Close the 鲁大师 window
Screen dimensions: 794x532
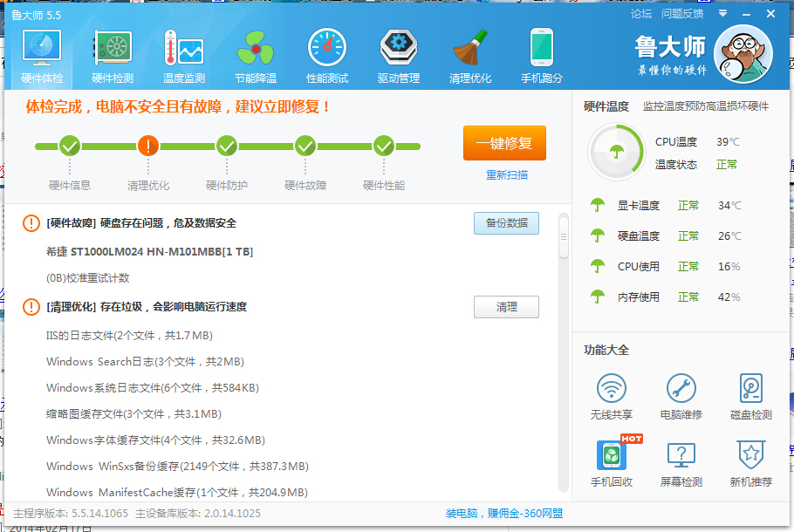[x=770, y=14]
